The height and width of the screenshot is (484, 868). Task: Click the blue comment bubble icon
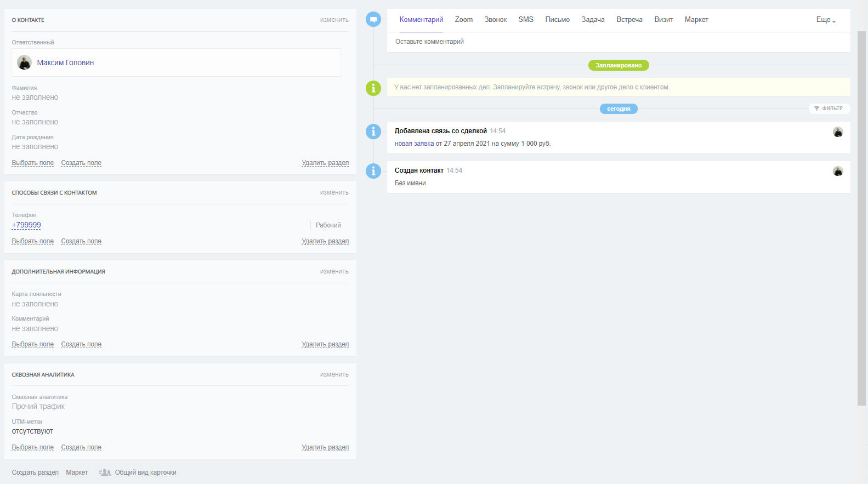pos(373,20)
